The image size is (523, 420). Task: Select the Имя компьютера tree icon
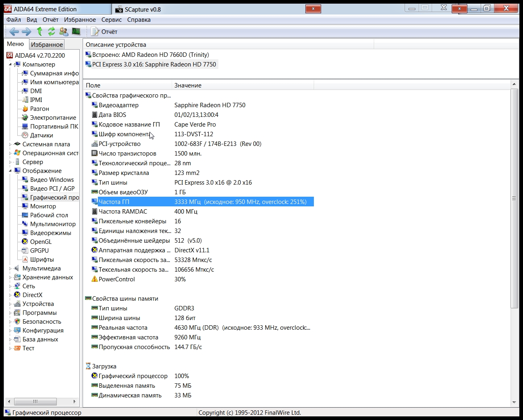(25, 82)
